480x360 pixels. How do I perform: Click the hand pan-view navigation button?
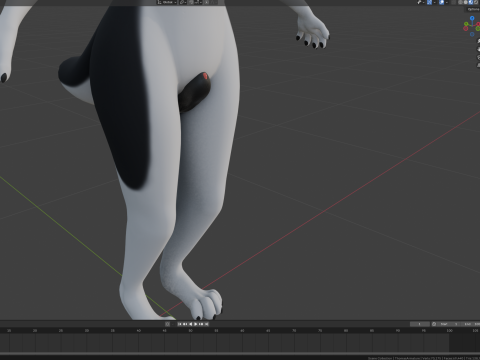pyautogui.click(x=479, y=49)
